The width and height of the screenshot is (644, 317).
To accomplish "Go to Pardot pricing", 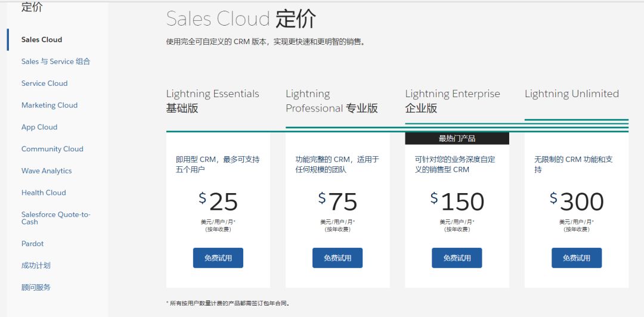I will (x=33, y=244).
